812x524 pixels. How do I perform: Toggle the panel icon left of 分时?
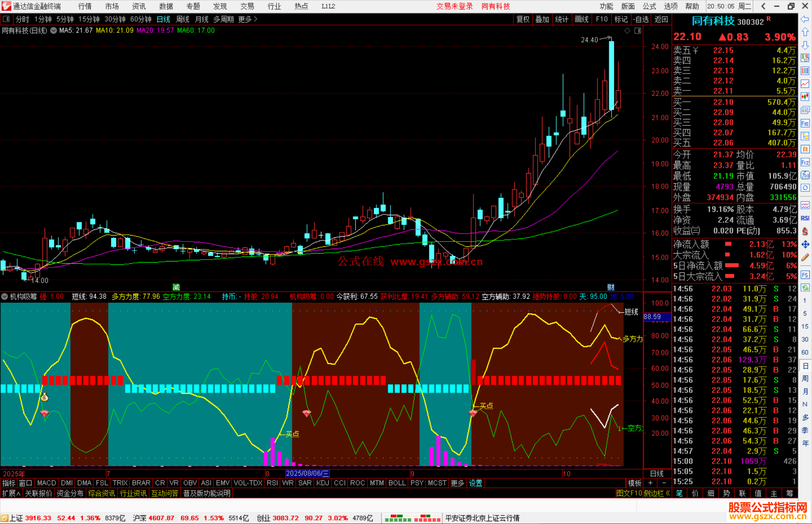(6, 19)
